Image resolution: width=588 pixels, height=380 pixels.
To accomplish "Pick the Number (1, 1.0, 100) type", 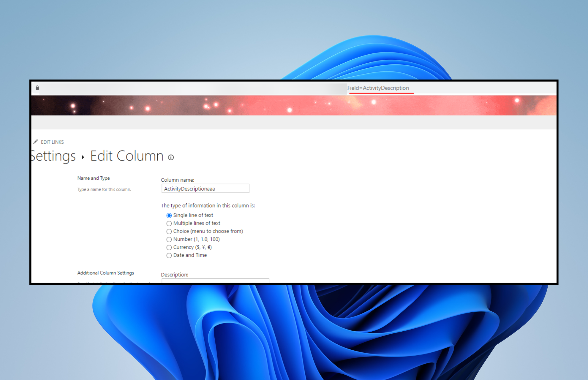I will pos(169,239).
